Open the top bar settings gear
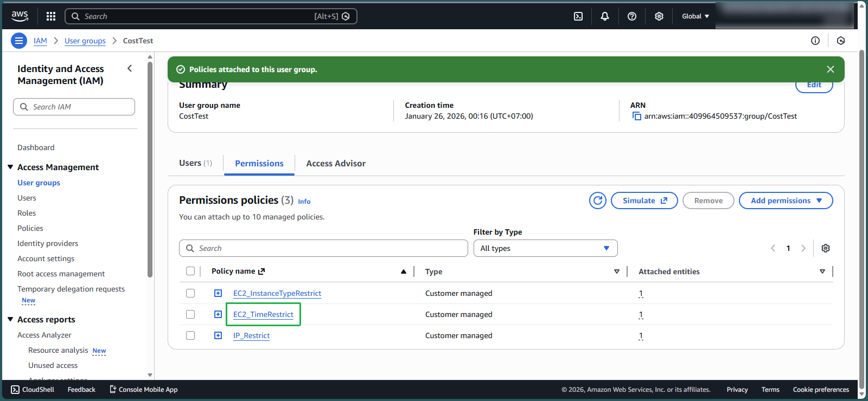The image size is (868, 401). coord(659,16)
